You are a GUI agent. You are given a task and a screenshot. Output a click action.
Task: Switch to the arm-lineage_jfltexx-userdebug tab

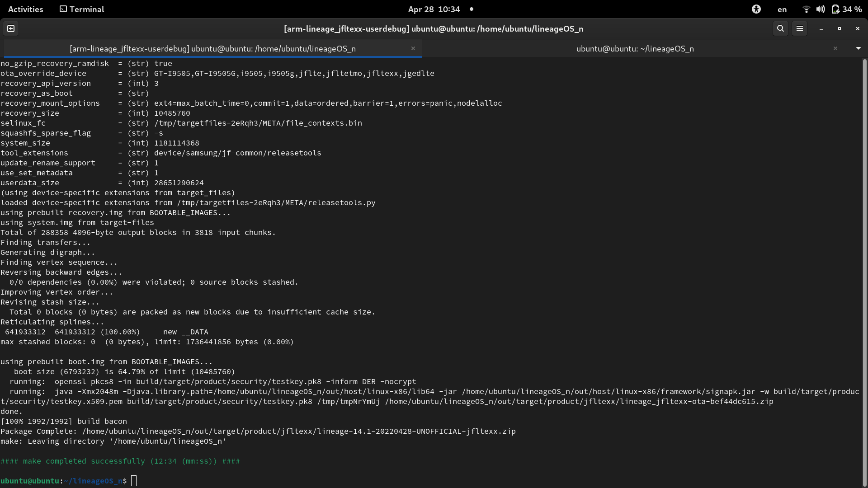(x=212, y=48)
